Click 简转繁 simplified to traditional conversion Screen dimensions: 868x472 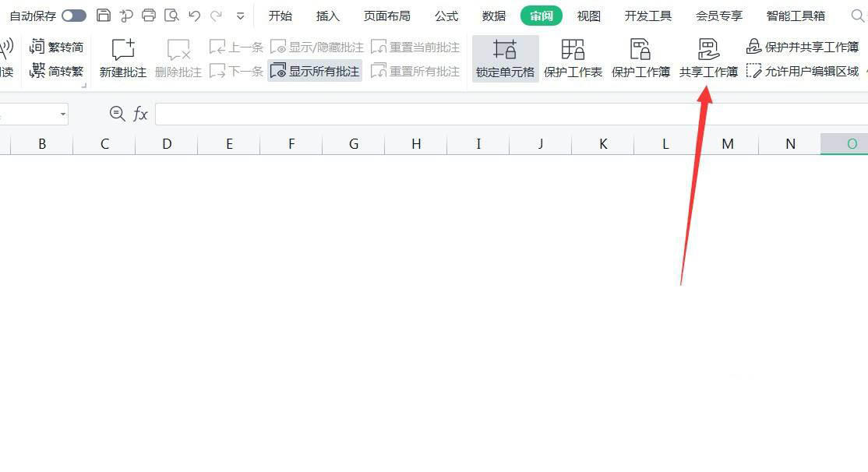[x=56, y=71]
